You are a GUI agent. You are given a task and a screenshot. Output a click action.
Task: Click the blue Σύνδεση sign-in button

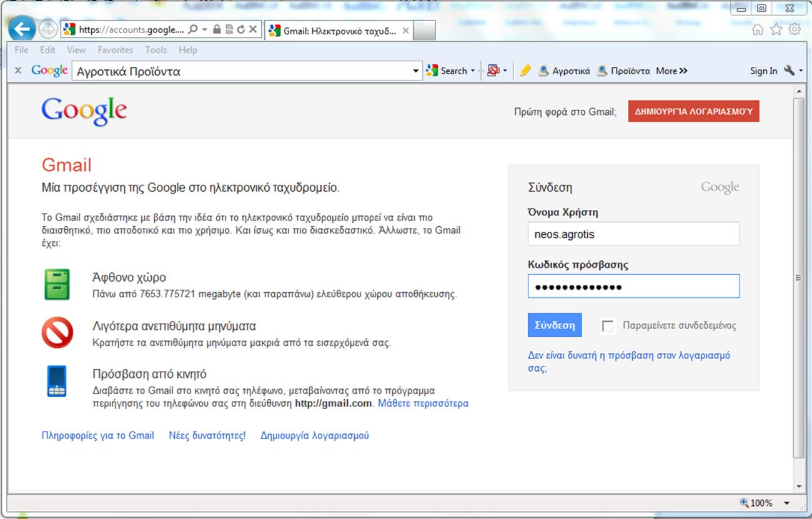click(555, 325)
